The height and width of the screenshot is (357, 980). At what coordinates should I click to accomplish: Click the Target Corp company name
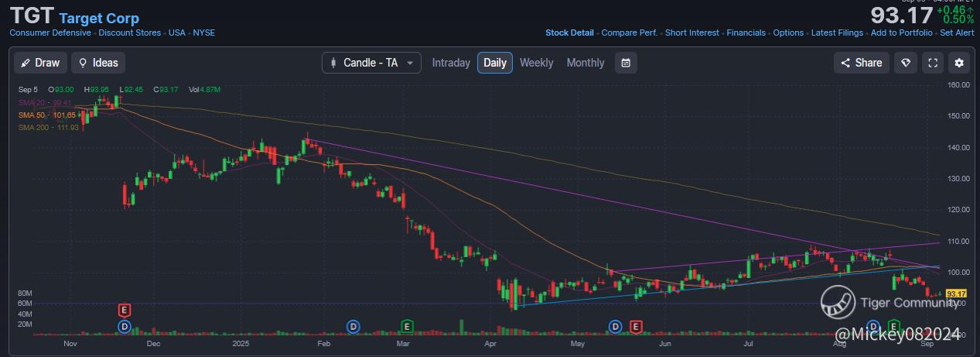tap(99, 18)
